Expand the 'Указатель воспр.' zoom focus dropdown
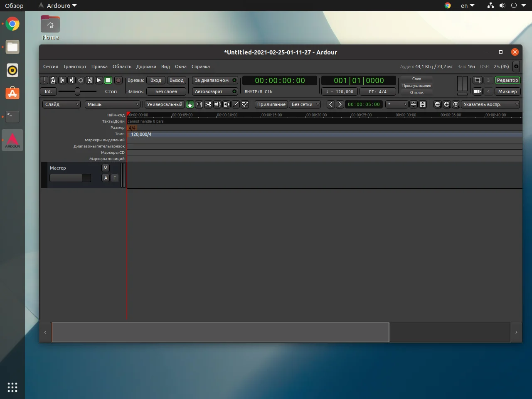 [x=491, y=104]
